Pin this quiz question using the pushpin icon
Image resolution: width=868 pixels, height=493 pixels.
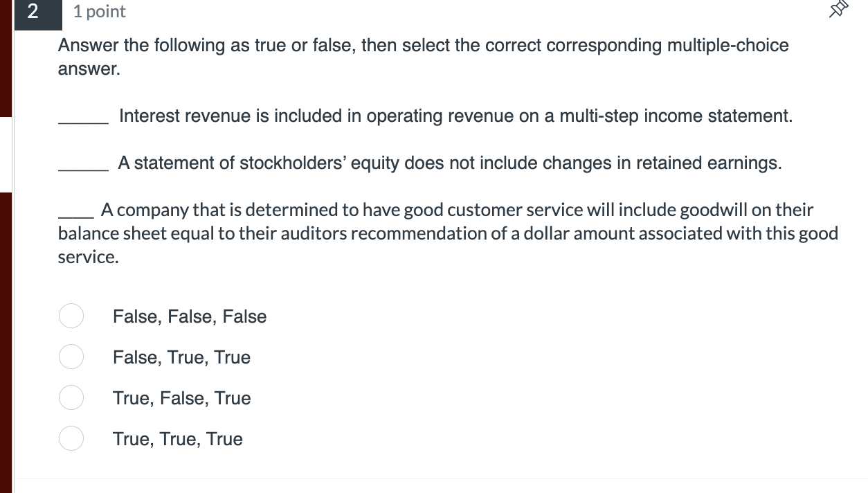coord(838,10)
